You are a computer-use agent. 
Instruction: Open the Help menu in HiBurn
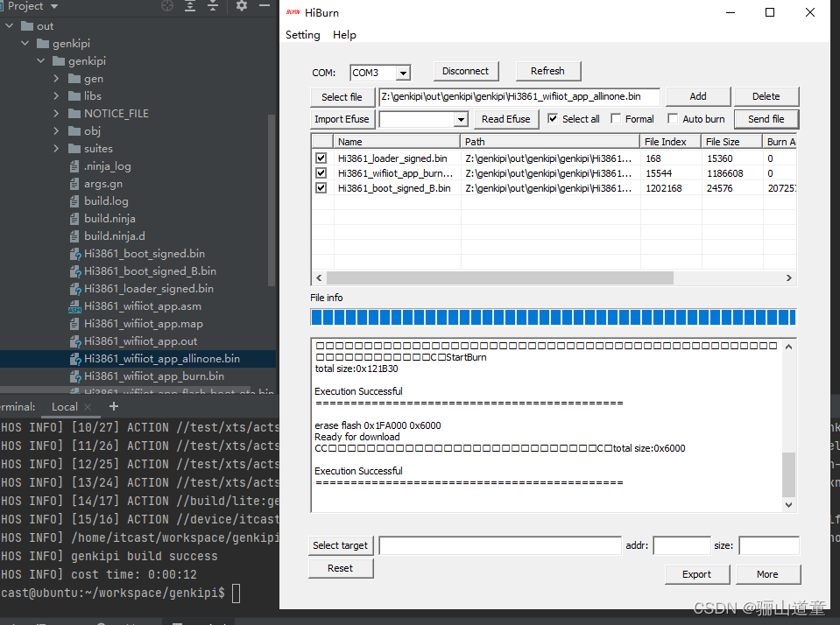pyautogui.click(x=344, y=35)
